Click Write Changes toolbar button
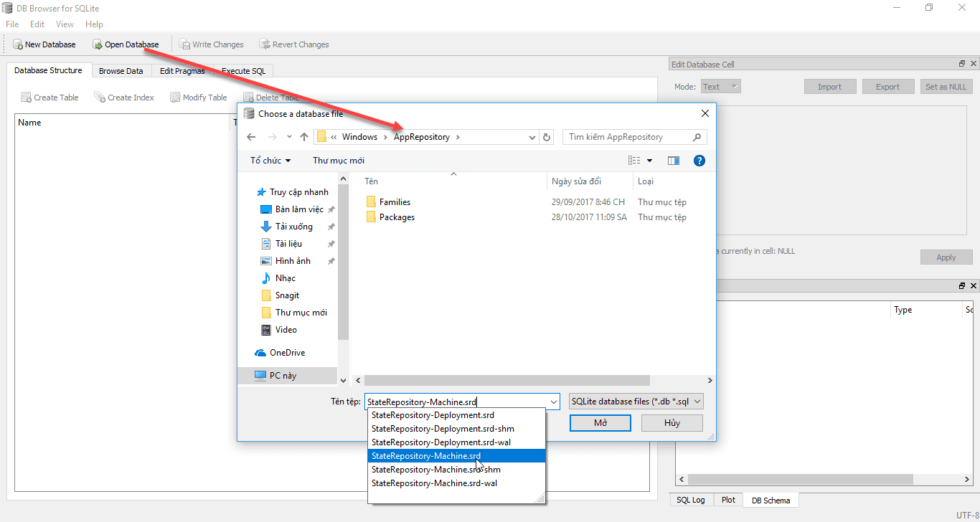980x522 pixels. [212, 44]
